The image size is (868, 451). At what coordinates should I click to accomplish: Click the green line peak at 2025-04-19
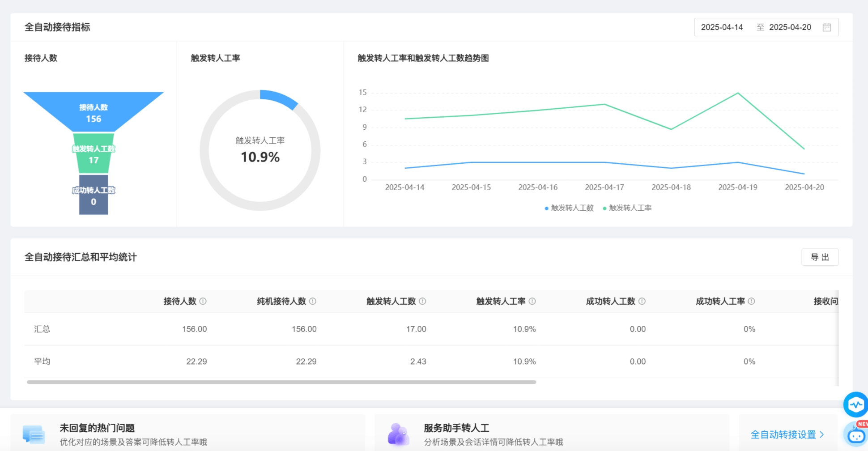click(x=738, y=93)
